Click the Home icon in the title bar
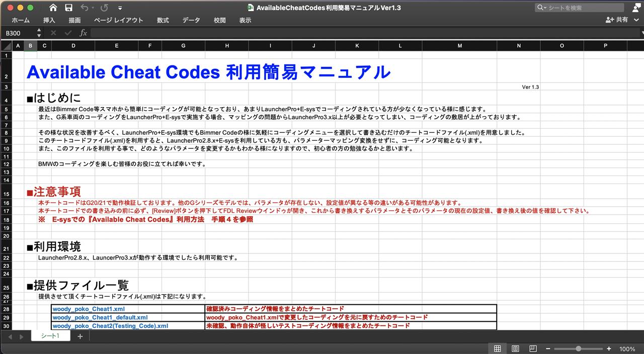Viewport: 644px width, 354px height. (x=53, y=8)
